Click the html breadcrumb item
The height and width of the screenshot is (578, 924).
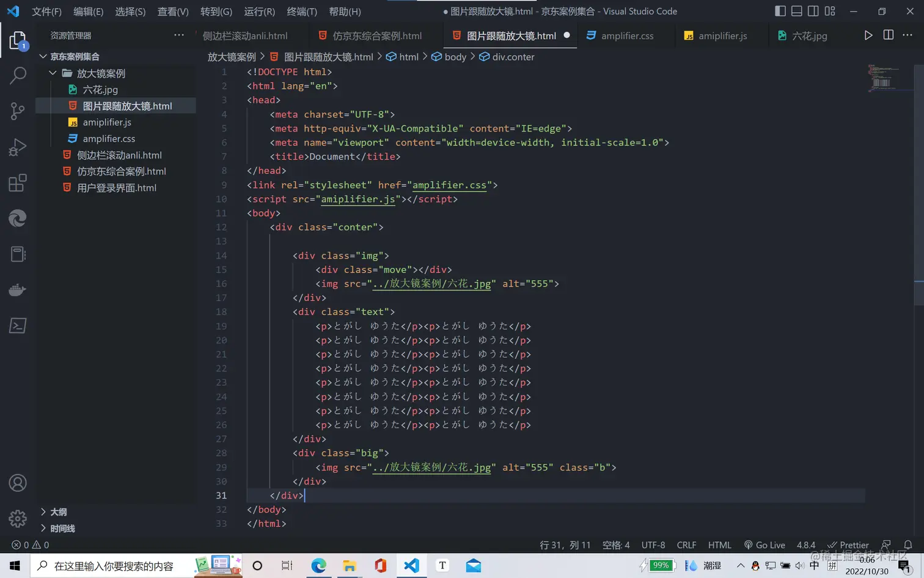403,57
